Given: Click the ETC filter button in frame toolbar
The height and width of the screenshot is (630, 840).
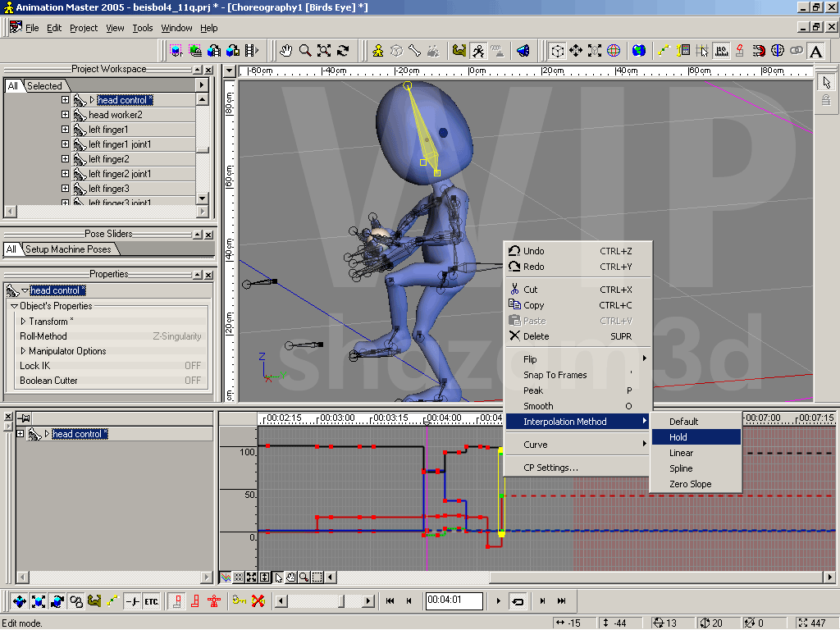Looking at the screenshot, I should (x=151, y=601).
